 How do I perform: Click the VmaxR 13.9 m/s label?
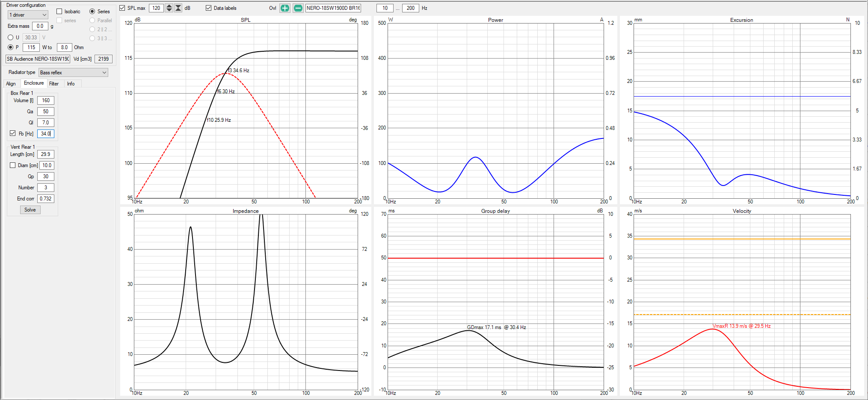[741, 326]
